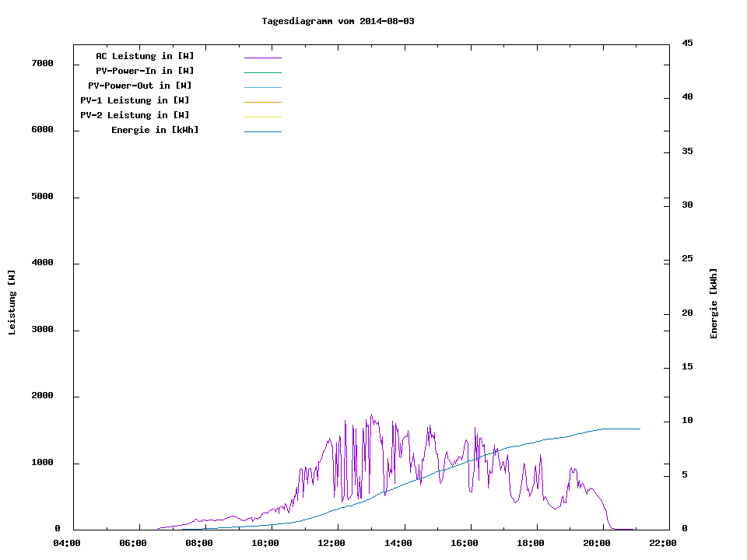Click the 2000 value on the power axis
Viewport: 747px width, 560px height.
(x=42, y=396)
